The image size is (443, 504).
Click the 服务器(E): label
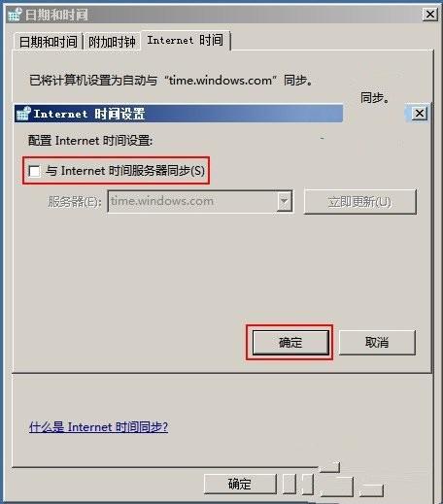(75, 202)
